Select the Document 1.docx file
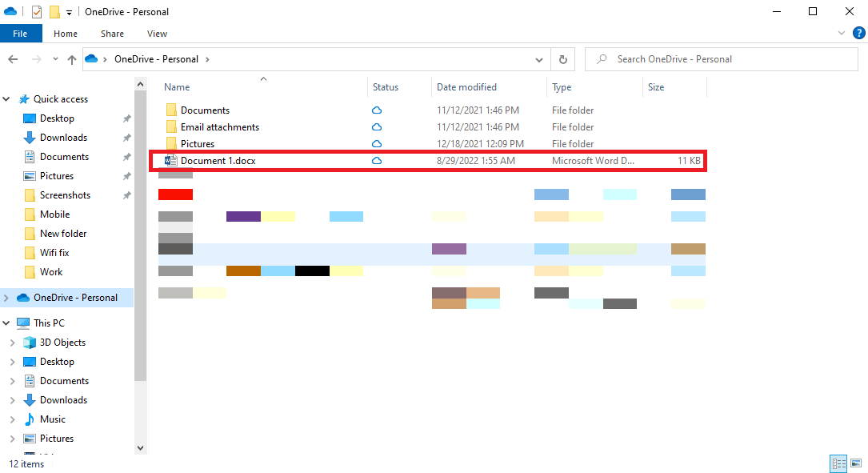868x473 pixels. (428, 161)
